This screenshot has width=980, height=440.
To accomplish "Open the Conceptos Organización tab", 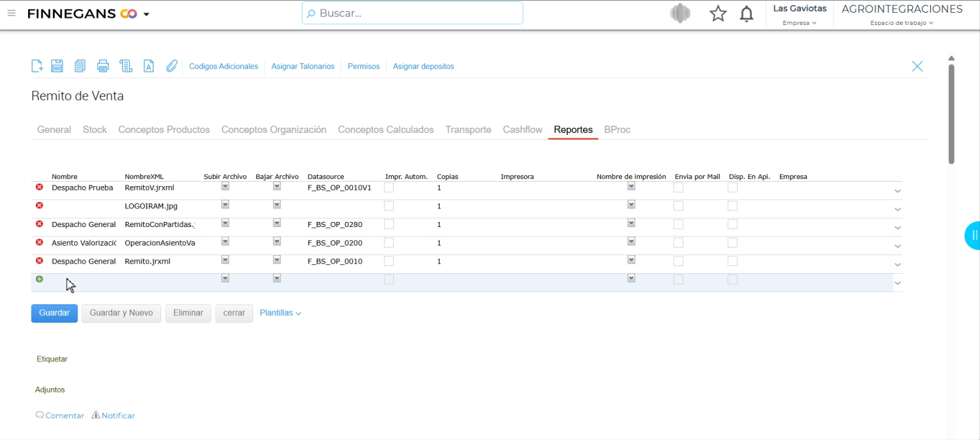I will (x=274, y=129).
